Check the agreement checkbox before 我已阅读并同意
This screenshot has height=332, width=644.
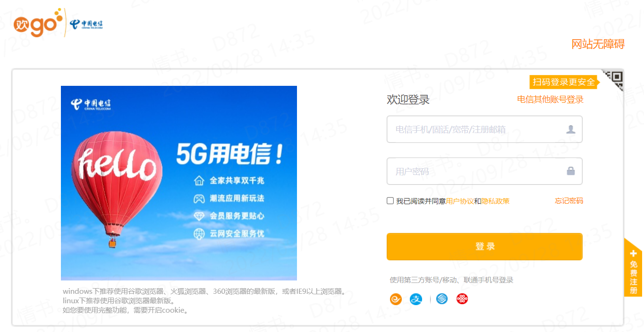click(x=390, y=201)
